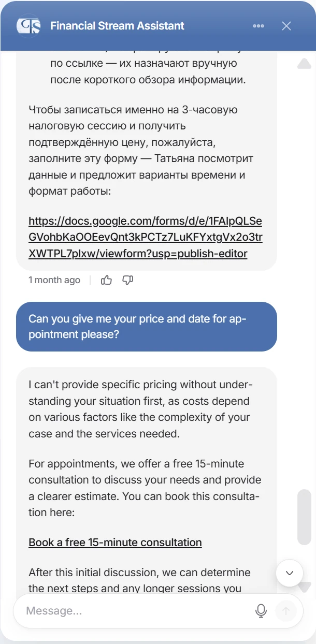Viewport: 316px width, 644px height.
Task: Activate voice input with the microphone icon
Action: 261,611
